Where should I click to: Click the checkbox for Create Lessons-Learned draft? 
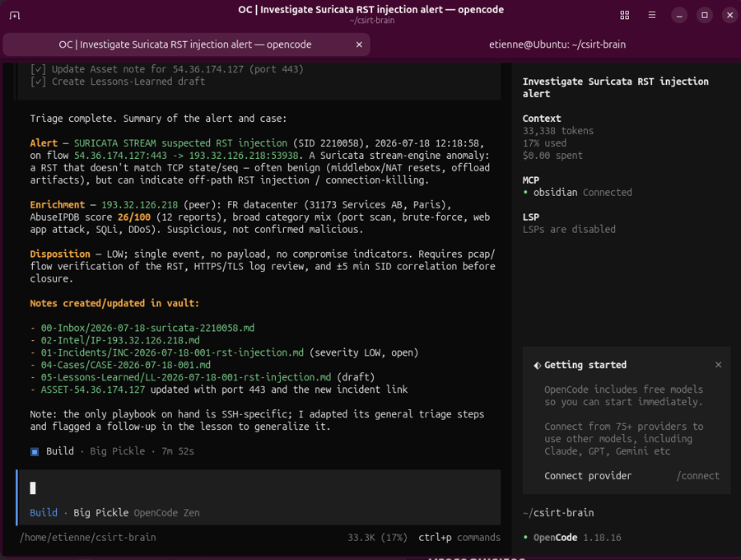pos(38,82)
